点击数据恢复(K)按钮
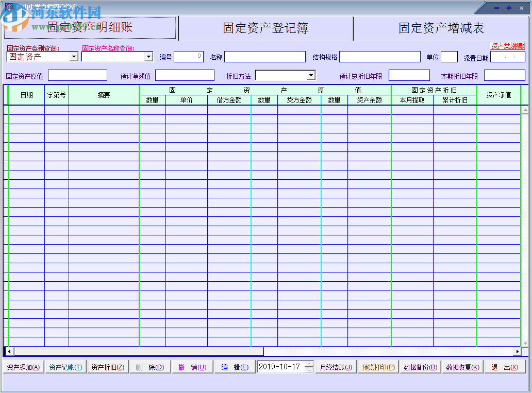532x393 pixels. click(462, 367)
